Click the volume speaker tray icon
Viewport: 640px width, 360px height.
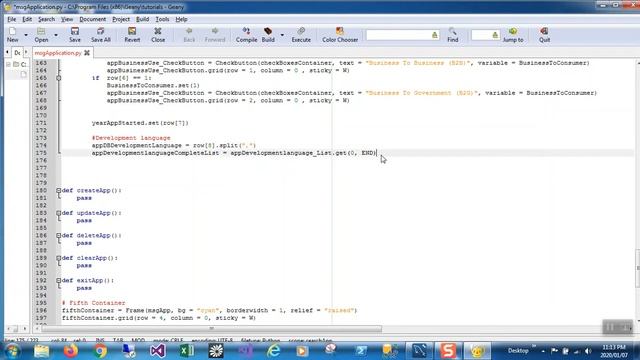coord(588,351)
